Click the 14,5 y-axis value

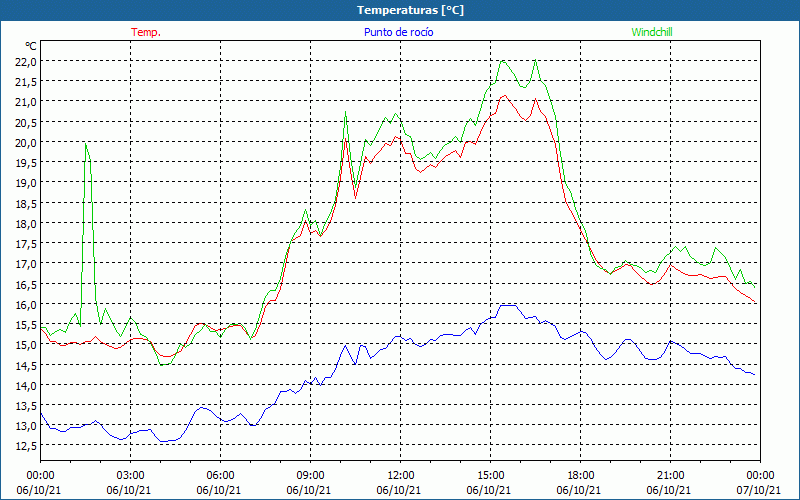26,365
